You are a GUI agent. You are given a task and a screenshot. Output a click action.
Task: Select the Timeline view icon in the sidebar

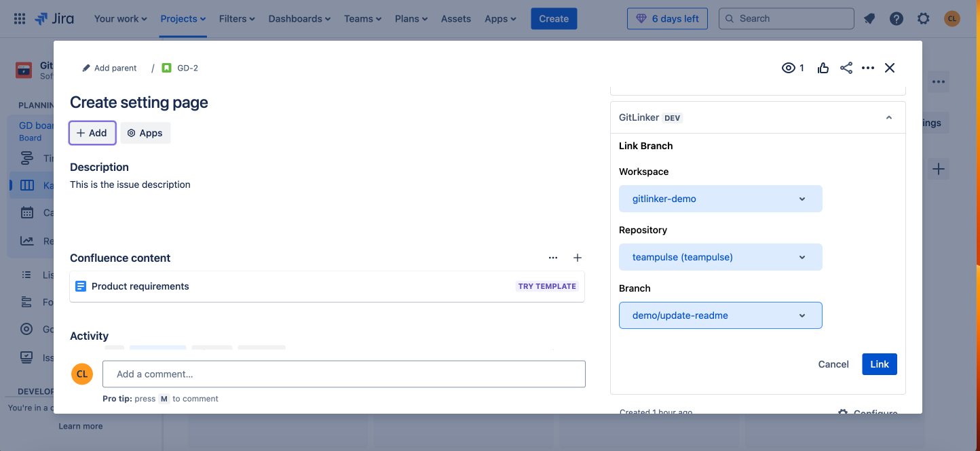tap(27, 157)
